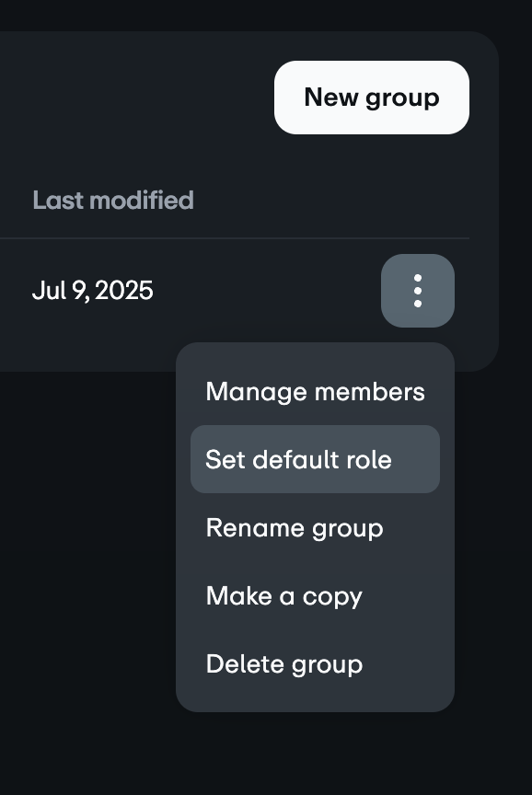Click the white New group button
Viewport: 532px width, 795px height.
(371, 98)
